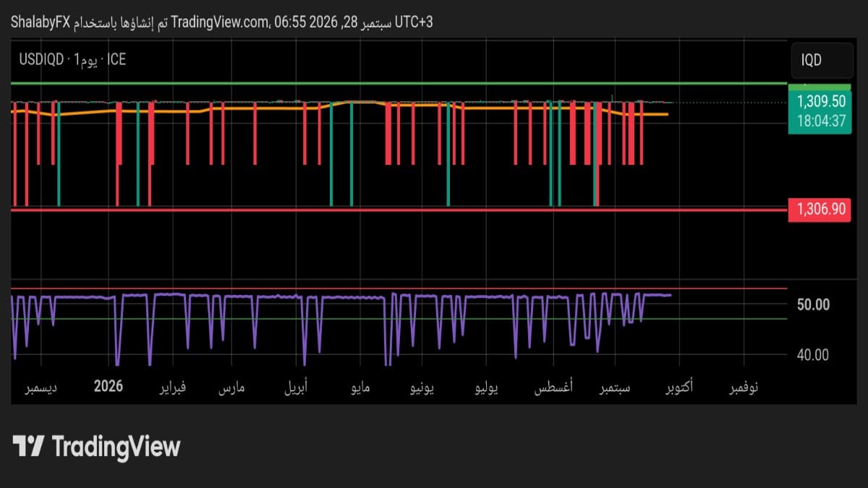Image resolution: width=868 pixels, height=488 pixels.
Task: Select the green horizontal resistance line
Action: [399, 84]
